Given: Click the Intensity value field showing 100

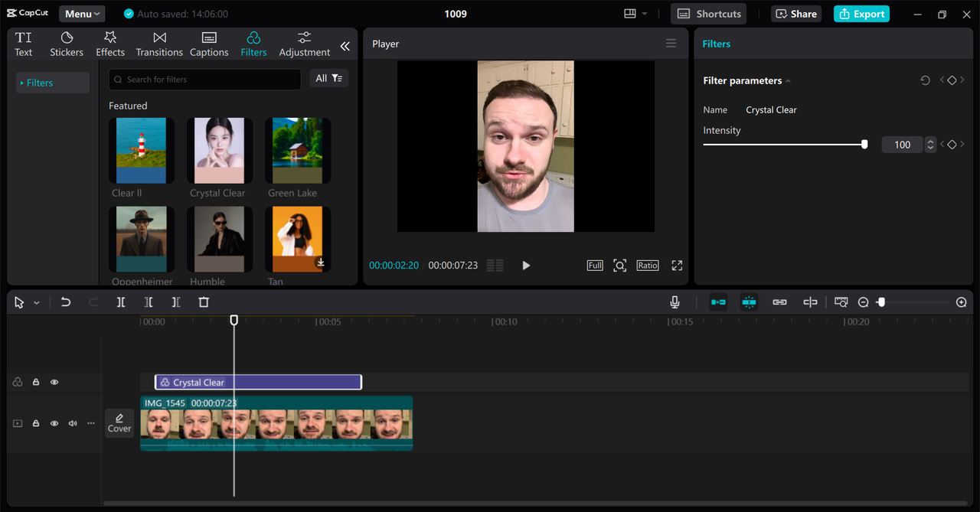Looking at the screenshot, I should 903,145.
